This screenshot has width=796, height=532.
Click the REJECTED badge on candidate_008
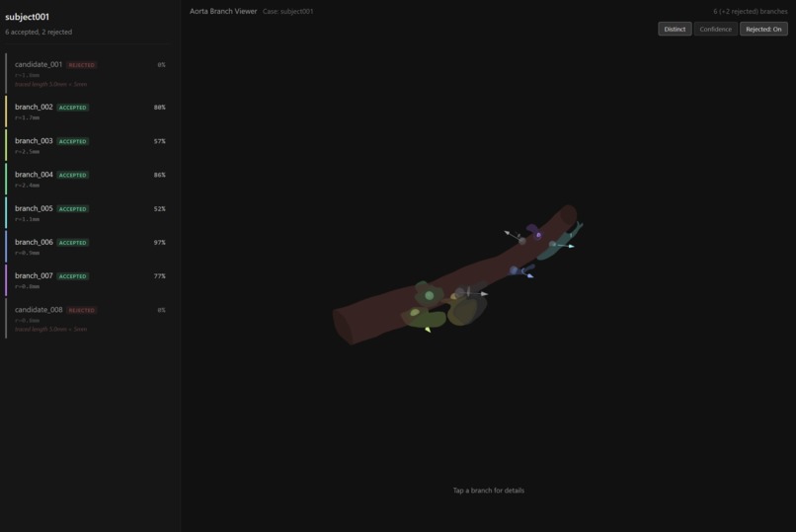tap(81, 310)
